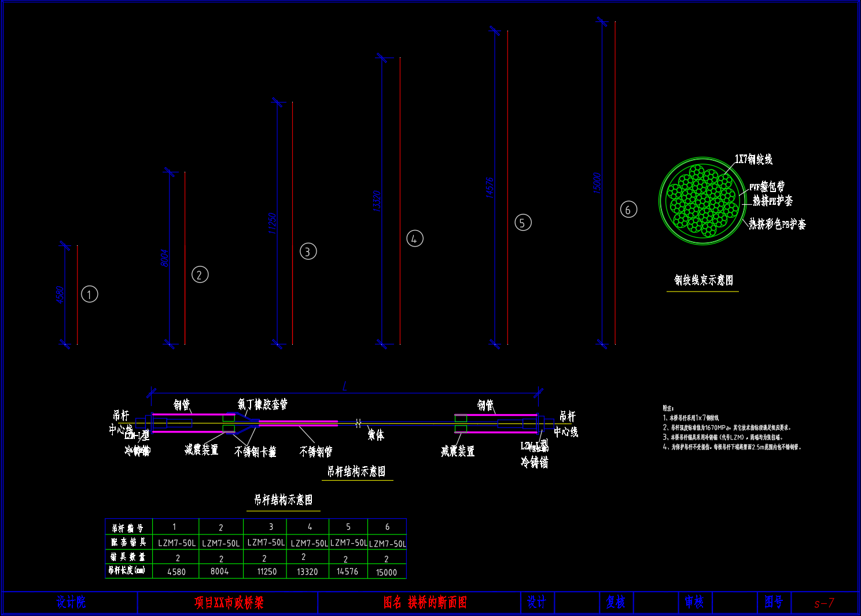
Task: Click the 审核 title block field
Action: (x=694, y=603)
